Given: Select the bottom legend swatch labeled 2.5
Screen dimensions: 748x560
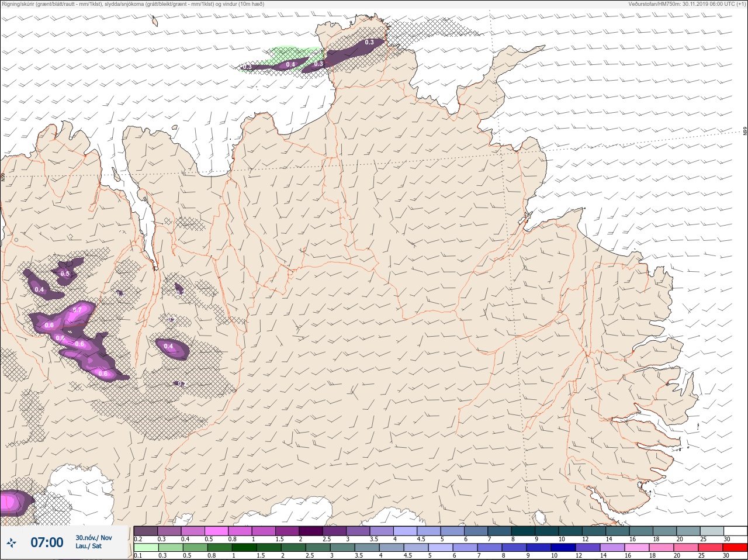Looking at the screenshot, I should click(x=317, y=548).
